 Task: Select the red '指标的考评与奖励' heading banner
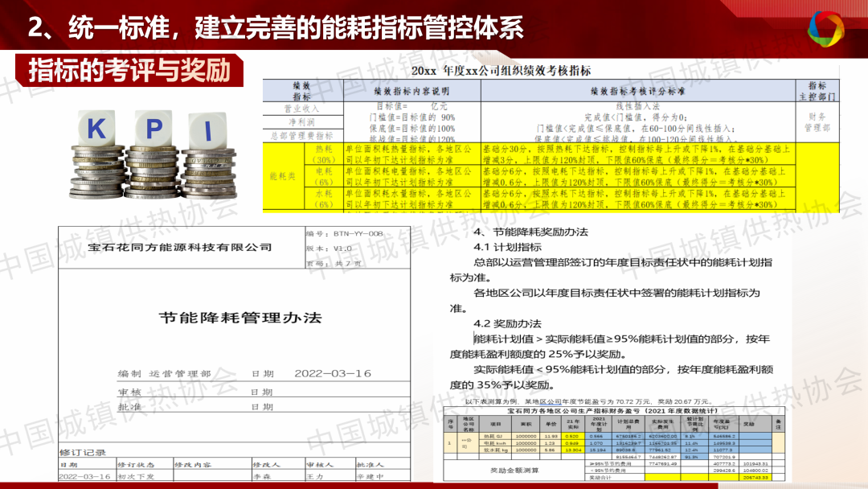(129, 71)
